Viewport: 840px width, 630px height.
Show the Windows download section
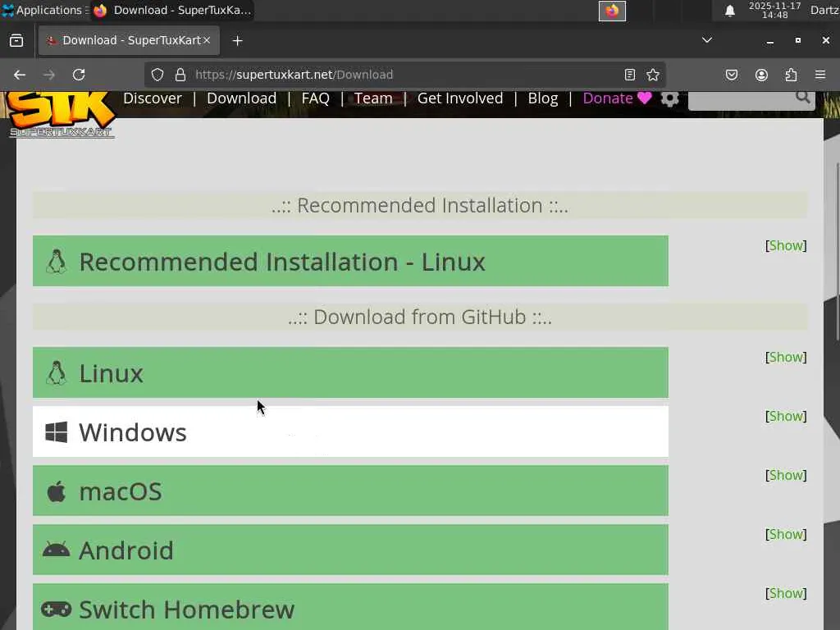click(786, 416)
